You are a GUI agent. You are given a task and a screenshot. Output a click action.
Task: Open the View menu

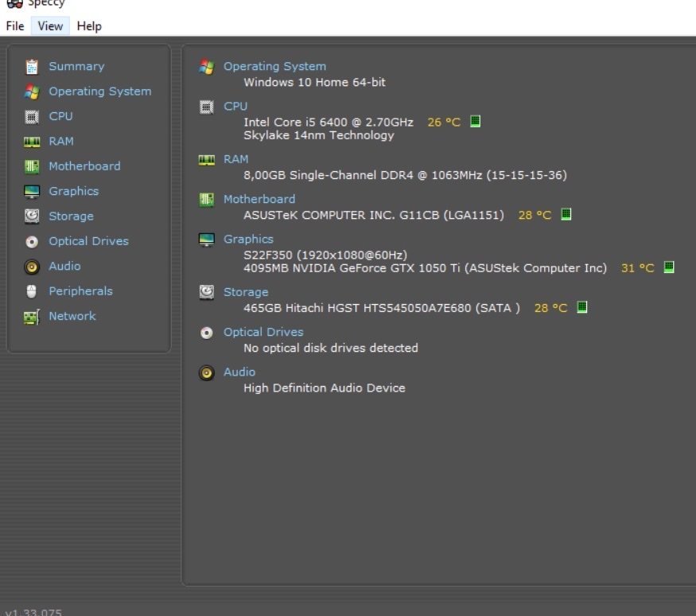pyautogui.click(x=50, y=25)
